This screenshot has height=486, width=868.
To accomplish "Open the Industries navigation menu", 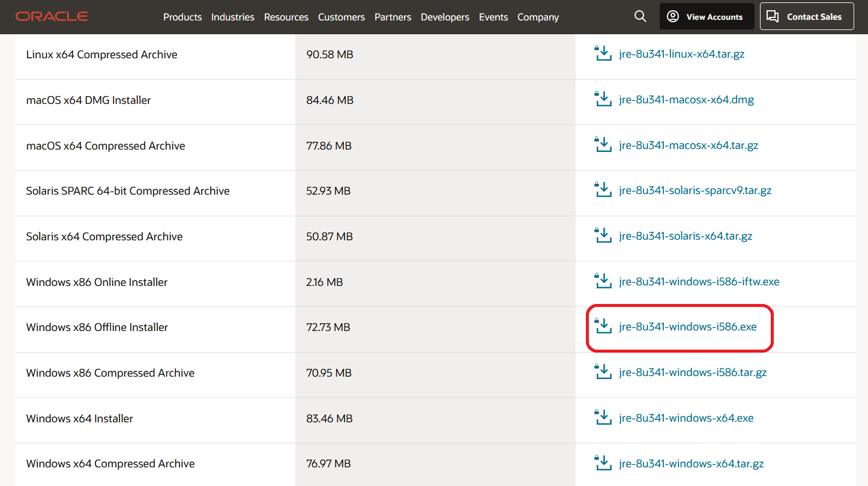I will 232,17.
